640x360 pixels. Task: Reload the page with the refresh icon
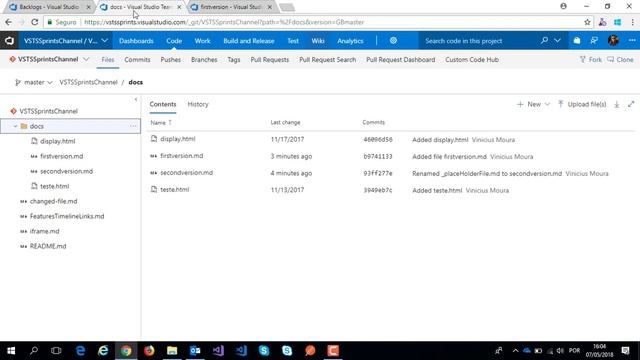(35, 22)
